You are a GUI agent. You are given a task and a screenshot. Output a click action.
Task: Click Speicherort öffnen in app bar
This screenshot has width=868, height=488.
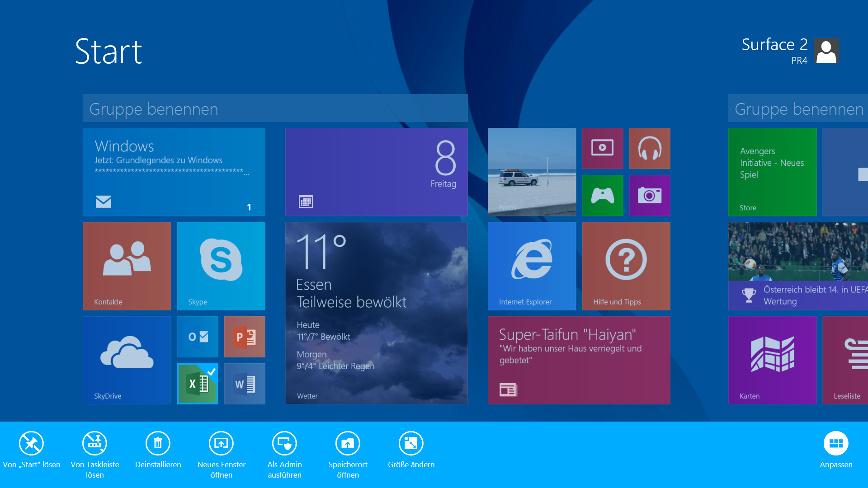click(348, 444)
